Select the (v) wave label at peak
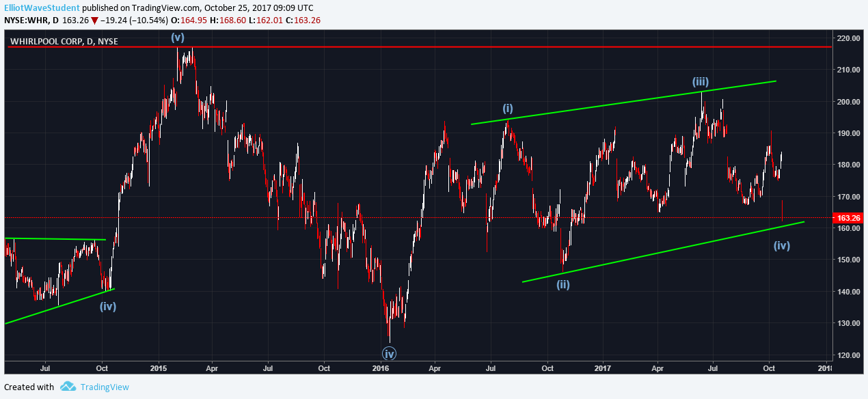 click(178, 38)
